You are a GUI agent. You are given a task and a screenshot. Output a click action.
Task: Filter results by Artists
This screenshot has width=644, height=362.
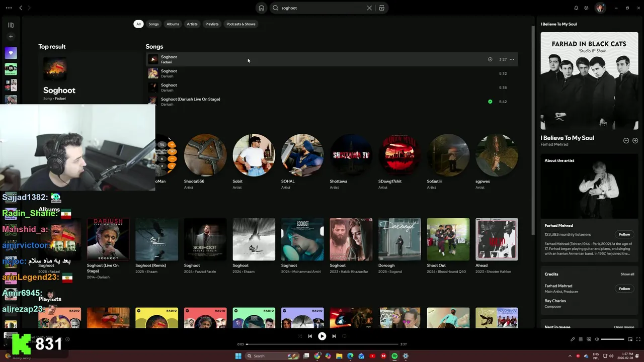pyautogui.click(x=192, y=24)
